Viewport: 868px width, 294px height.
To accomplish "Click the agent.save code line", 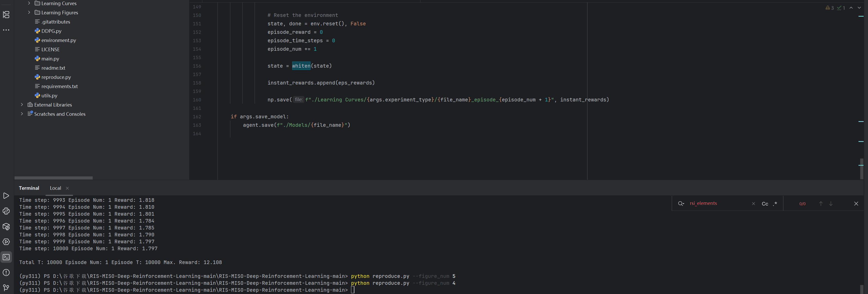I will 297,125.
